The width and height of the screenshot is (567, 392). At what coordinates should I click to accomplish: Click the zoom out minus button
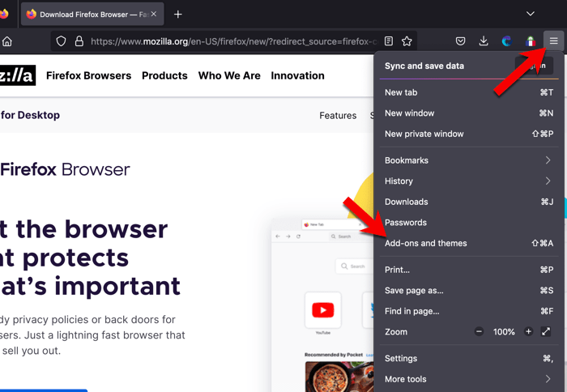click(x=479, y=332)
